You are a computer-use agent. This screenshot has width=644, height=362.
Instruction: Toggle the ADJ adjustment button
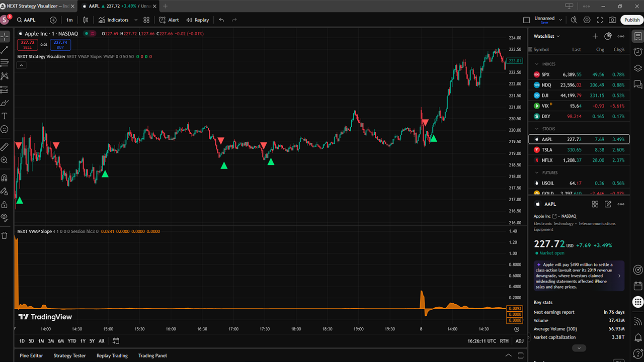pyautogui.click(x=519, y=341)
